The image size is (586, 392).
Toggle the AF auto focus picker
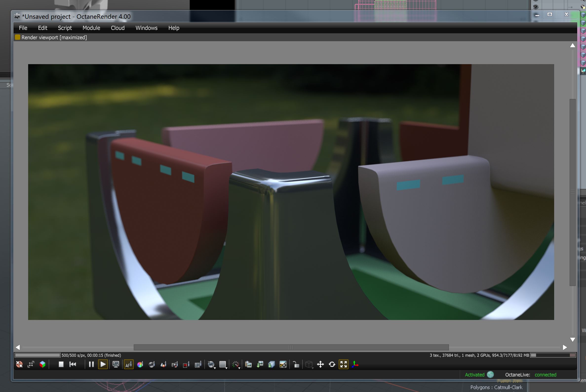tap(129, 365)
